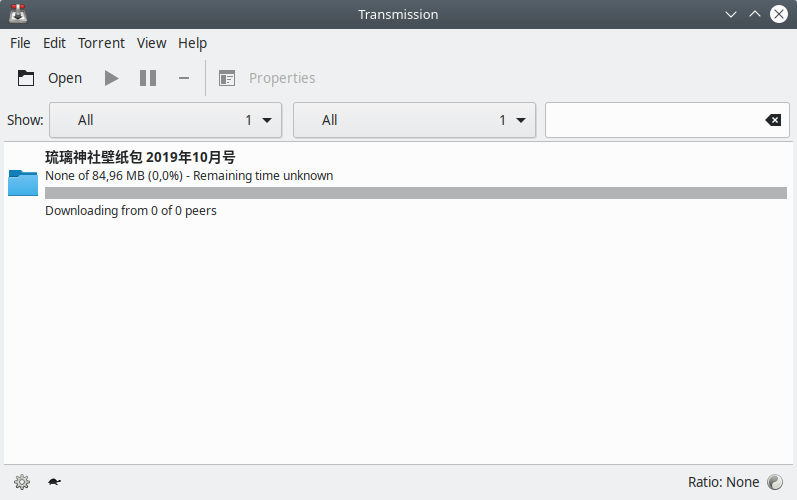
Task: Open the gear options menu in status bar
Action: click(22, 482)
